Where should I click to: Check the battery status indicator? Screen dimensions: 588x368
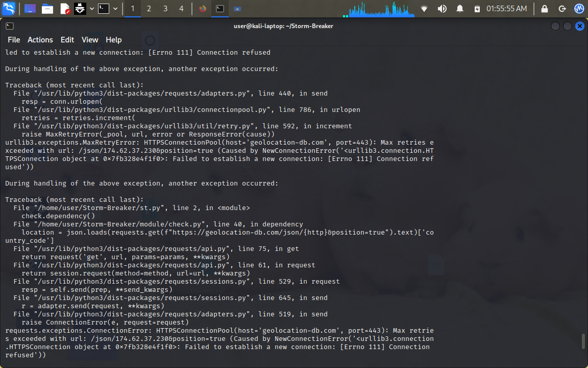click(477, 9)
